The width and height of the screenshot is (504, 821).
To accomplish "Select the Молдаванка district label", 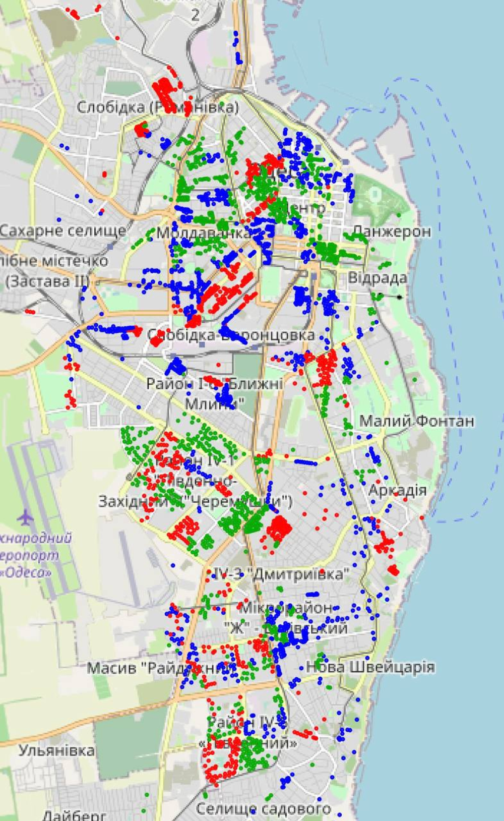I will pos(203,233).
